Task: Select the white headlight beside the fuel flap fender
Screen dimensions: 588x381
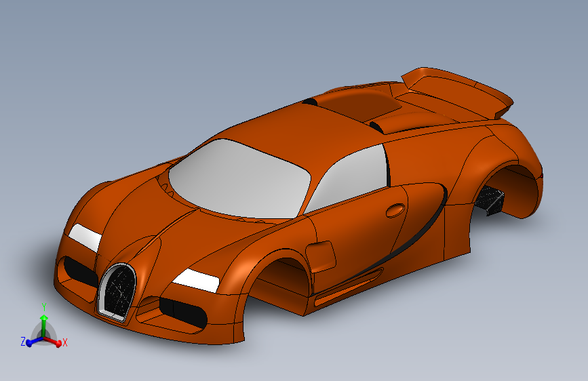Action: 196,281
